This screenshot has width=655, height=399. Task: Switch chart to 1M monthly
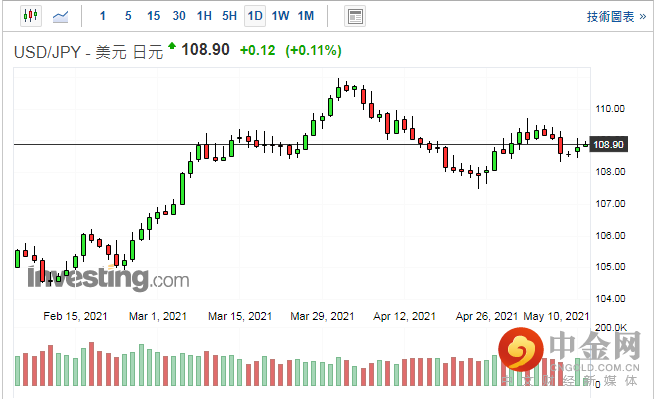306,16
